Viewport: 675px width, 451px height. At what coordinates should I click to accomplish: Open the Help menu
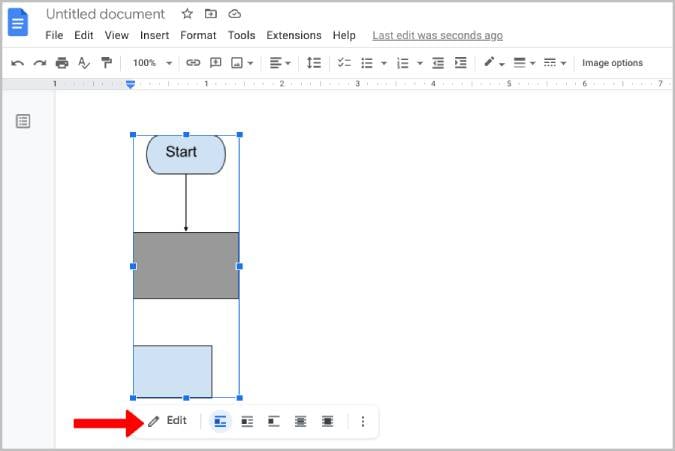344,35
